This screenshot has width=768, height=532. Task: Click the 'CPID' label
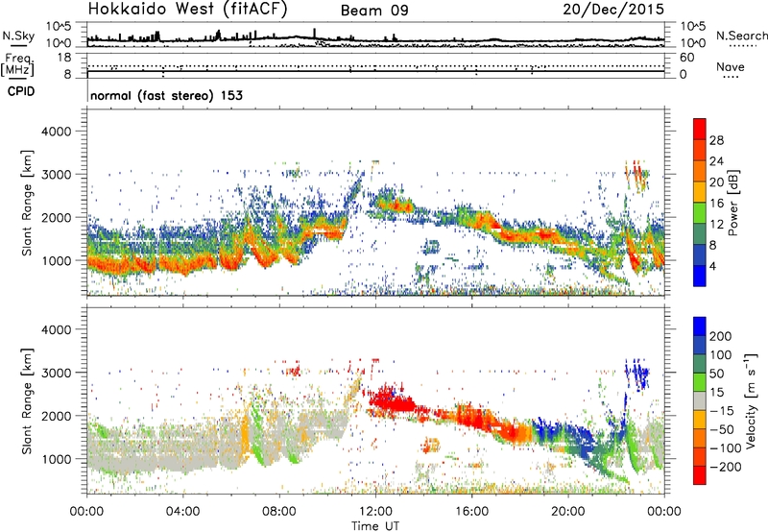[21, 91]
